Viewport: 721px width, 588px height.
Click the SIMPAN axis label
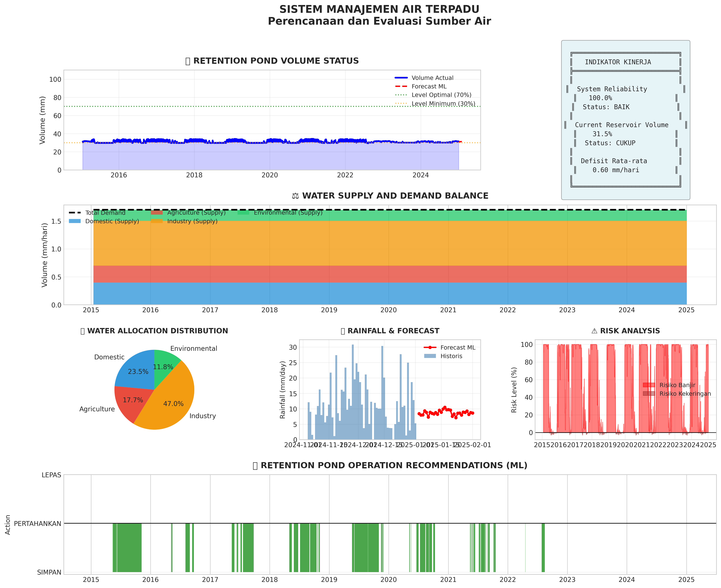[x=49, y=572]
